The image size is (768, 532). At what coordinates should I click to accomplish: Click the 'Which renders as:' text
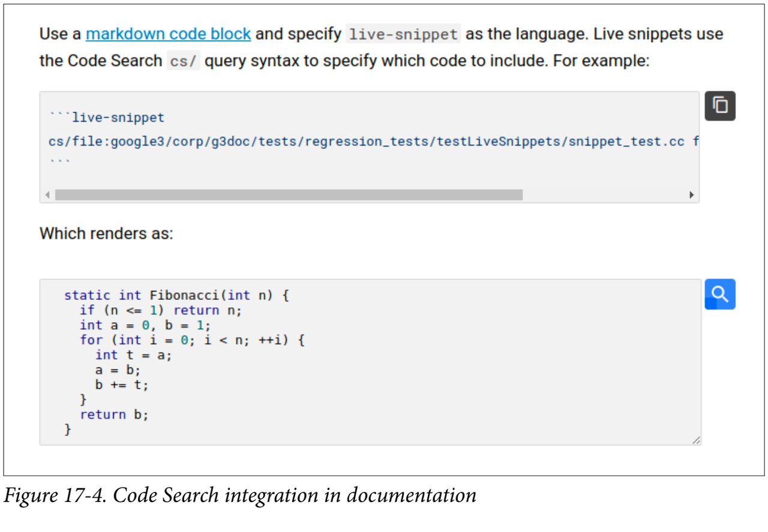[x=106, y=233]
